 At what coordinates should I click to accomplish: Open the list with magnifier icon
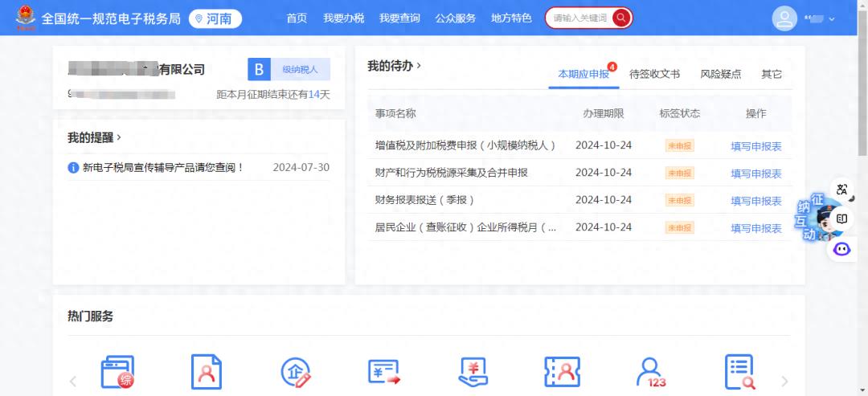pyautogui.click(x=739, y=372)
